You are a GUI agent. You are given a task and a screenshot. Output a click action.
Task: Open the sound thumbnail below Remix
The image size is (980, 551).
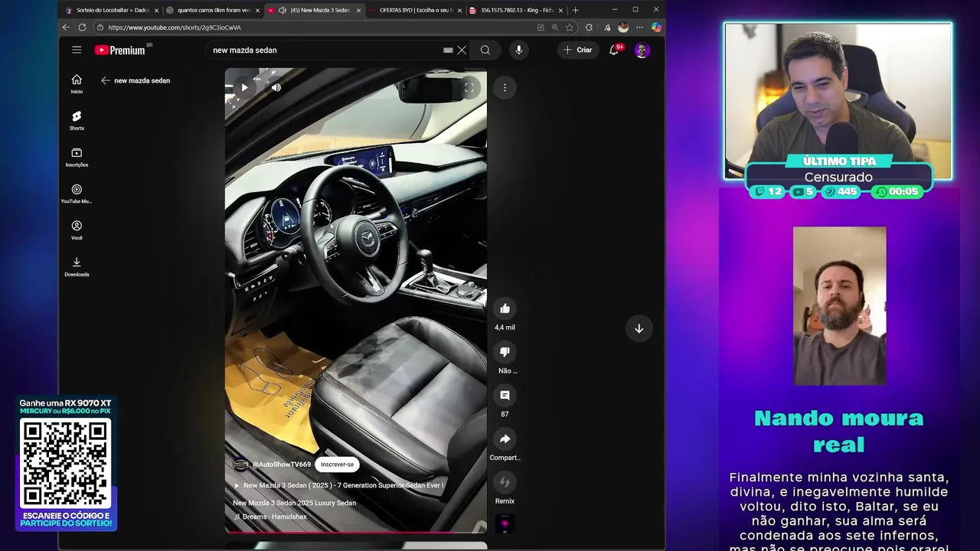pos(505,524)
